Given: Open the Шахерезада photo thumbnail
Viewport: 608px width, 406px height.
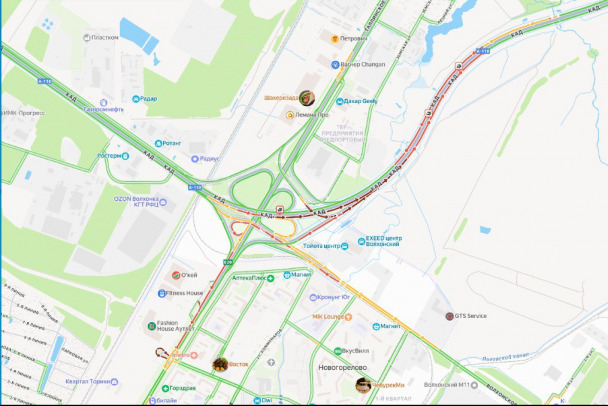Looking at the screenshot, I should coord(307,98).
